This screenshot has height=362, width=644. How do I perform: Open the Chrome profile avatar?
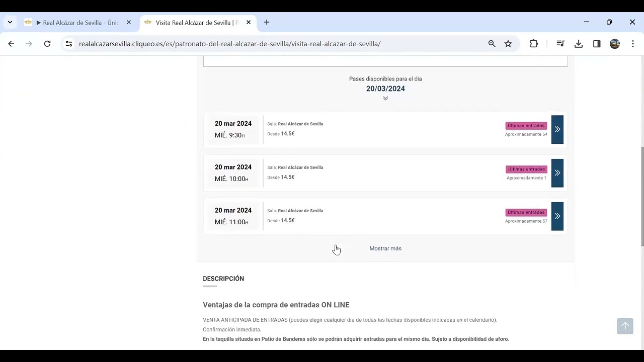pyautogui.click(x=615, y=44)
